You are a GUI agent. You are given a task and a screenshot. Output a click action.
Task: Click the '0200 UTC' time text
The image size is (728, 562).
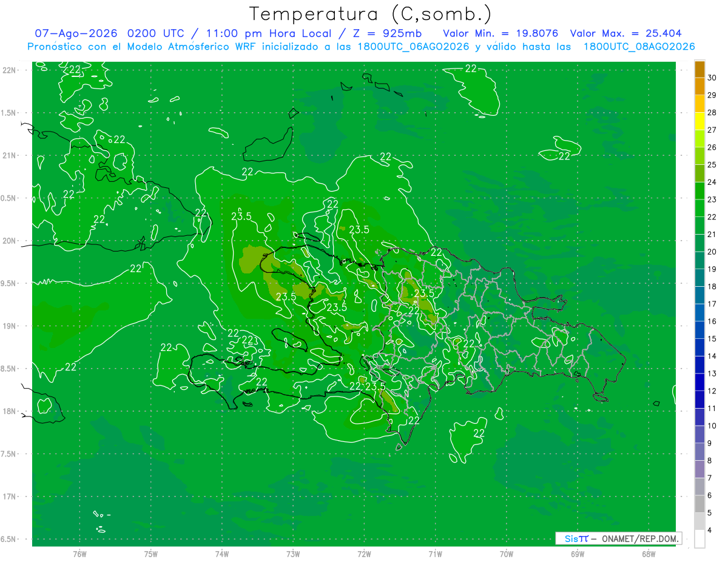pyautogui.click(x=157, y=33)
